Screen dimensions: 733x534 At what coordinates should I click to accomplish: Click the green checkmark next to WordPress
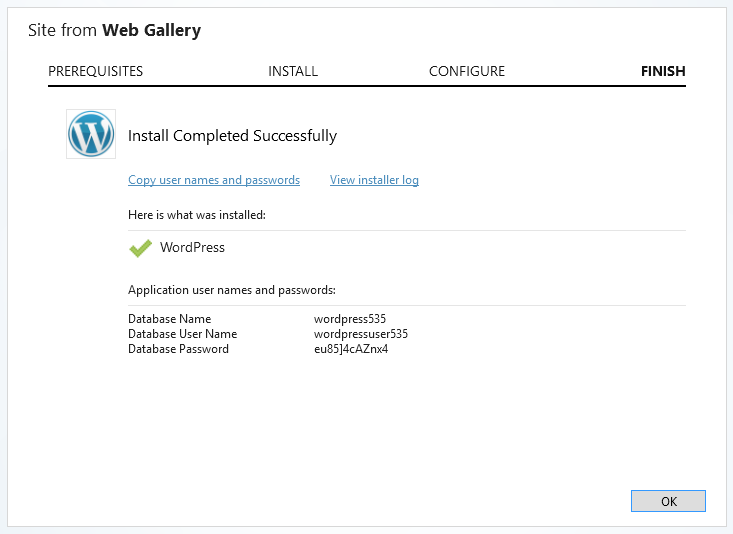coord(141,248)
